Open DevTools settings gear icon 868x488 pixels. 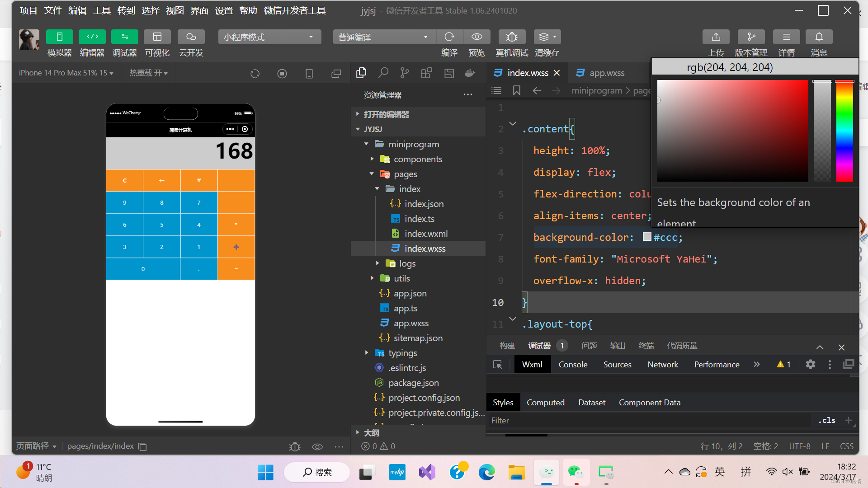pos(810,364)
